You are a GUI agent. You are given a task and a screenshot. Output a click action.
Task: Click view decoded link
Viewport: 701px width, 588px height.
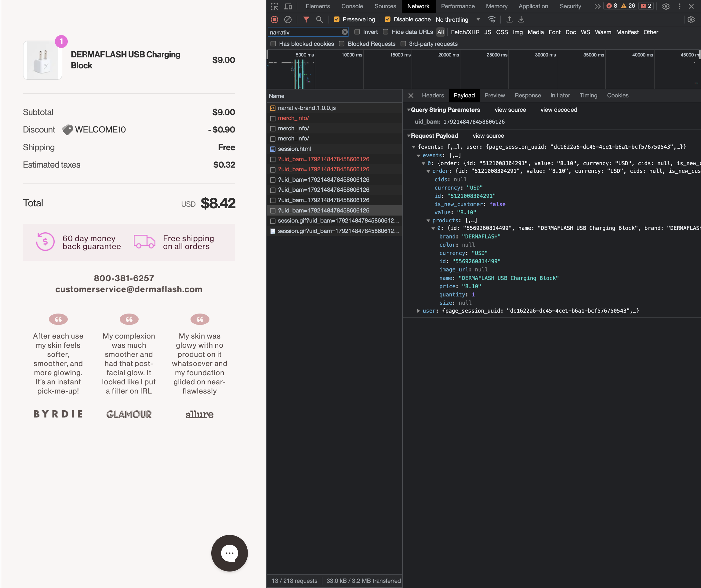pos(559,110)
